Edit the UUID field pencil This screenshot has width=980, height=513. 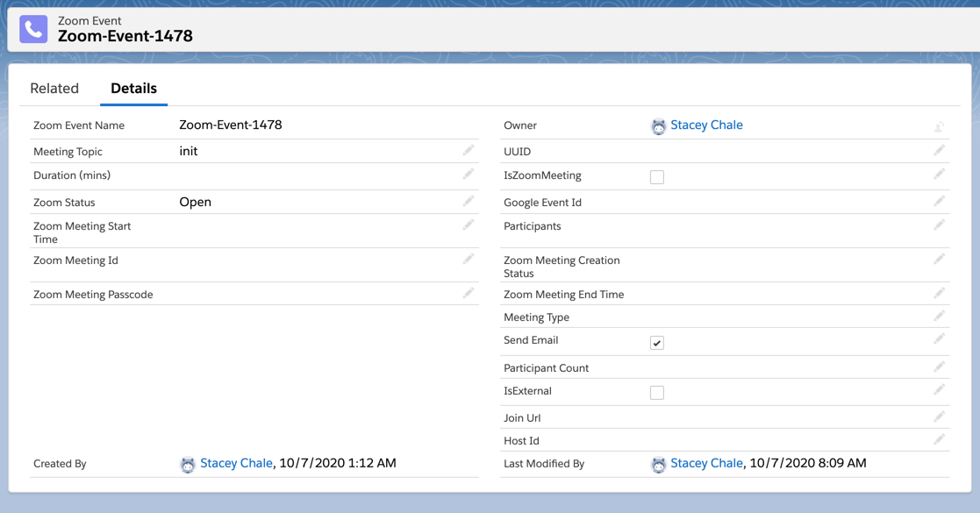[939, 150]
